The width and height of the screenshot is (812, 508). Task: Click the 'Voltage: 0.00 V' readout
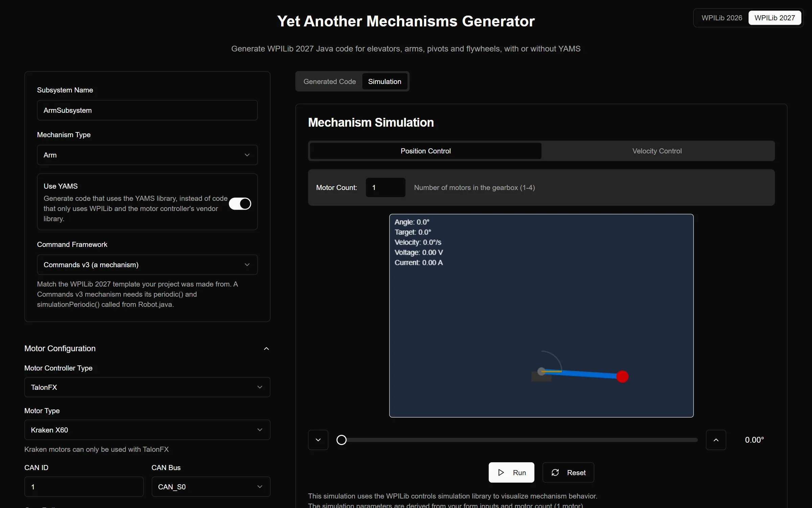(x=419, y=253)
